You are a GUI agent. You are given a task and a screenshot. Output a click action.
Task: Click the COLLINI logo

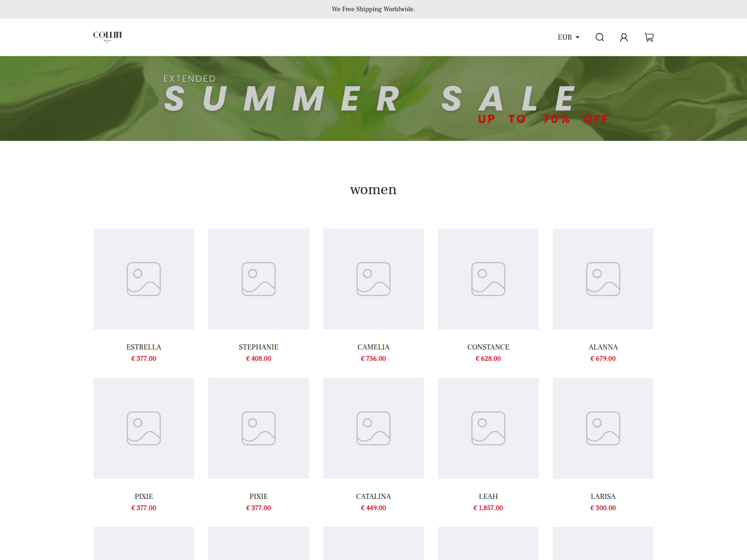107,36
